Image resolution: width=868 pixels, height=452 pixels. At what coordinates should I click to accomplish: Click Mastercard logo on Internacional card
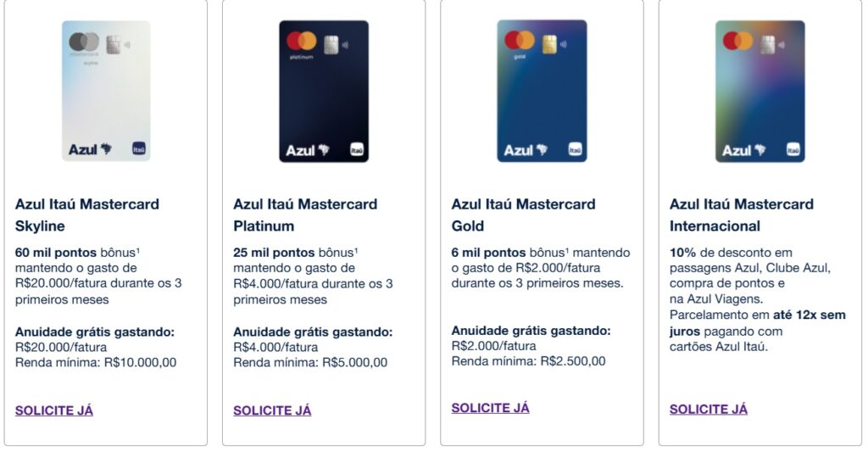(x=737, y=40)
